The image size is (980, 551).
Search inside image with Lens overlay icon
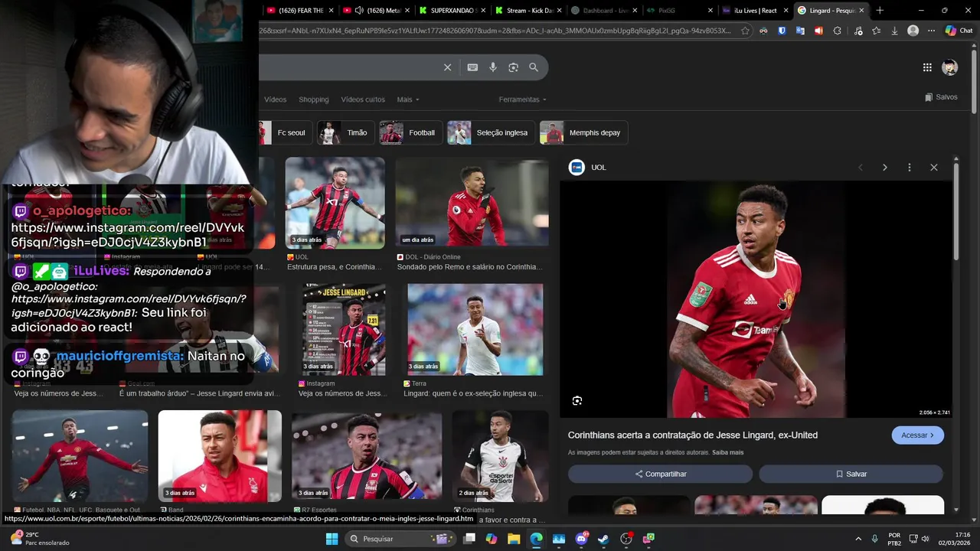pos(577,401)
